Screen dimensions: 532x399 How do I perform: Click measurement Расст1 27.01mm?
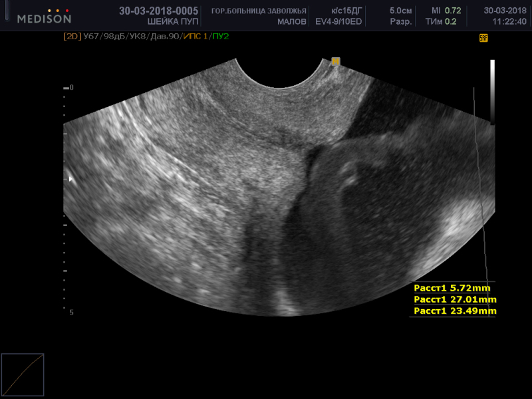point(455,300)
